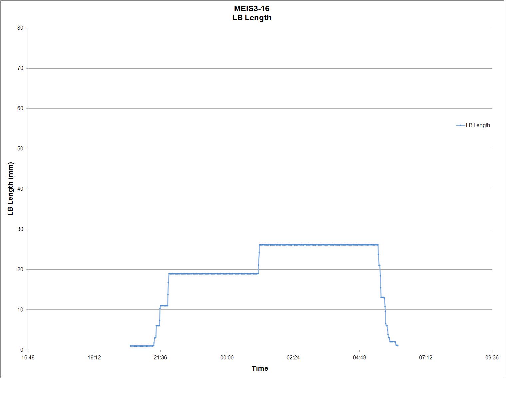The image size is (532, 400).
Task: Click the 07:12 time axis label
Action: pos(425,358)
